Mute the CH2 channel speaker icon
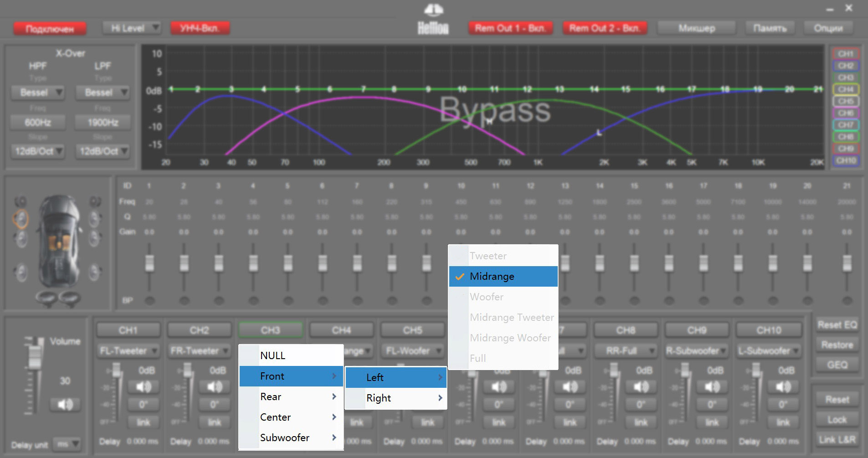The height and width of the screenshot is (458, 868). (215, 387)
